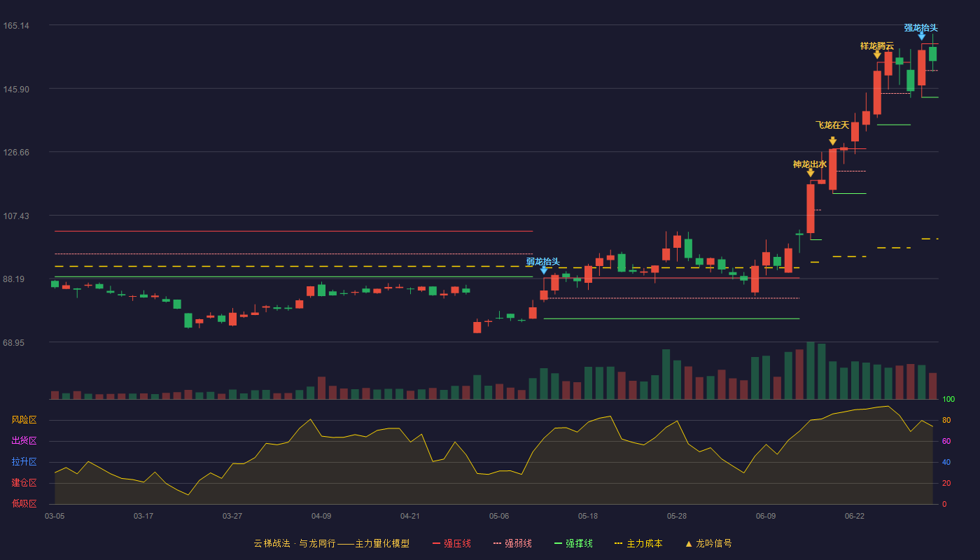
Task: Click the 06-22 date label
Action: click(x=855, y=516)
